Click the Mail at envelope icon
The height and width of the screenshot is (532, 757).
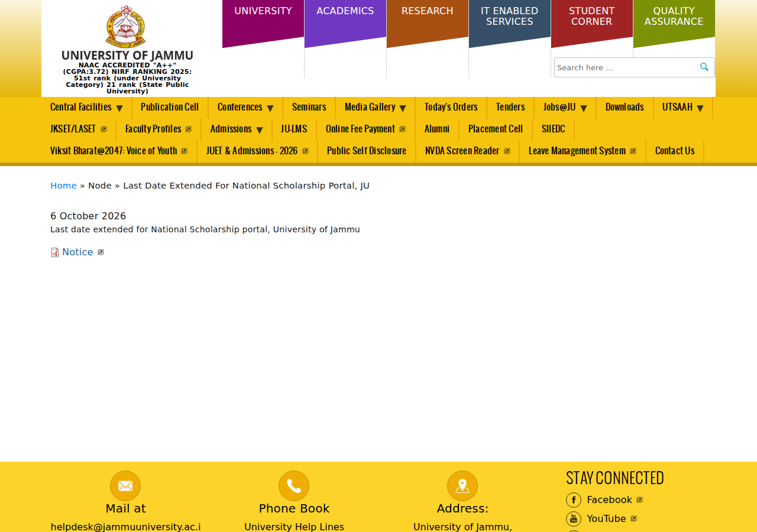(x=125, y=486)
